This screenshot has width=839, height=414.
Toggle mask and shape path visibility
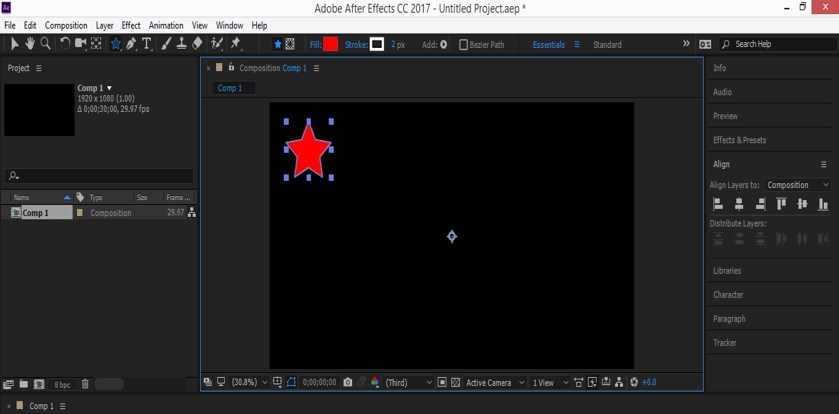(292, 382)
